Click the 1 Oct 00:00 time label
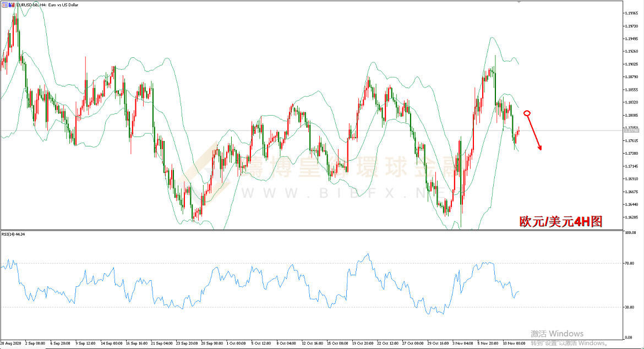 (x=236, y=343)
